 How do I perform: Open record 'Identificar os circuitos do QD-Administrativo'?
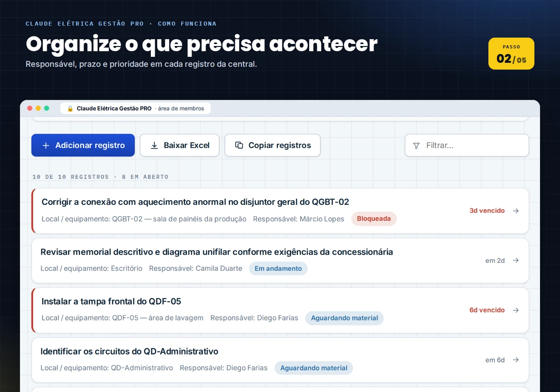point(280,360)
